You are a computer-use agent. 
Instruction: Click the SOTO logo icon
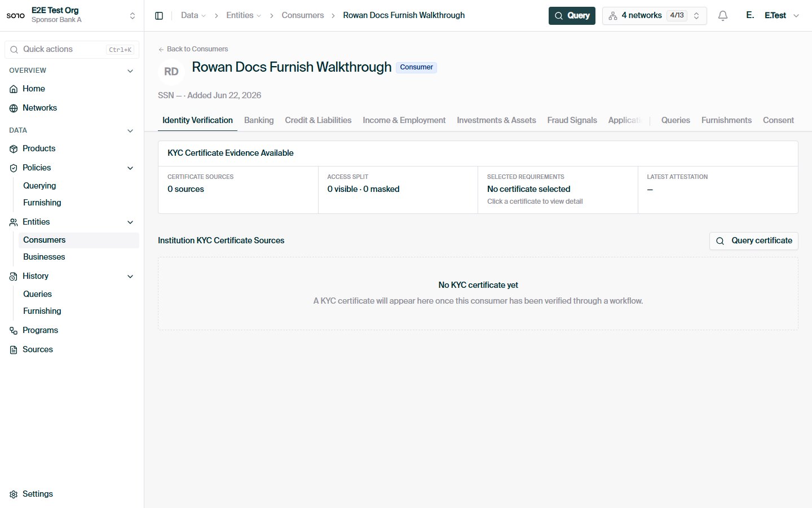[x=15, y=15]
